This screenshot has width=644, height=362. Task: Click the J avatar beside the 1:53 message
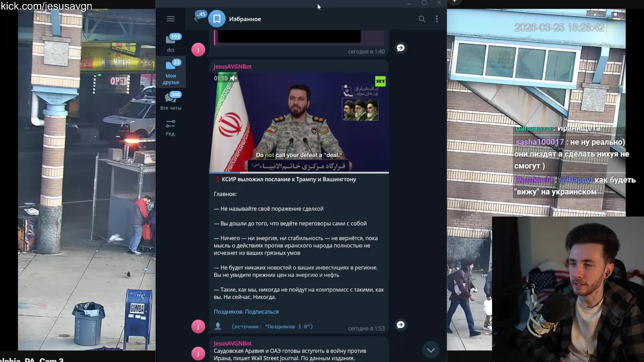198,326
